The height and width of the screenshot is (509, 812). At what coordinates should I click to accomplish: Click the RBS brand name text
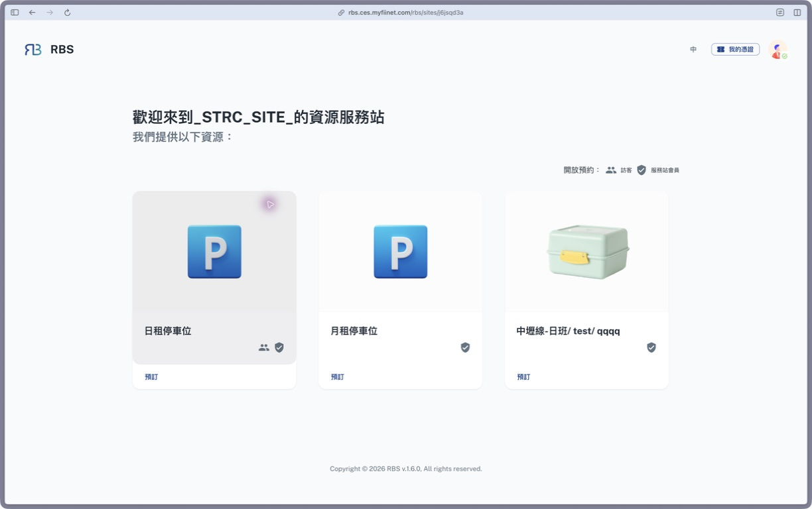coord(62,50)
